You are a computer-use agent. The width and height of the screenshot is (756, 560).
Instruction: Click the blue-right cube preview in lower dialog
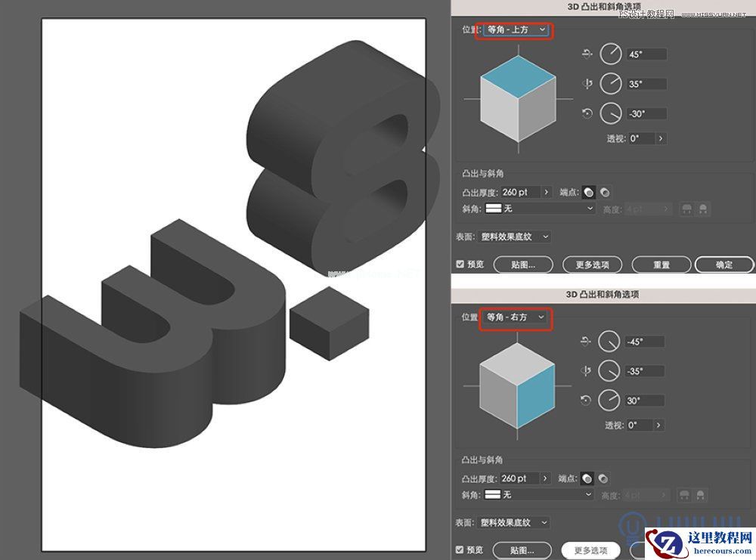517,385
